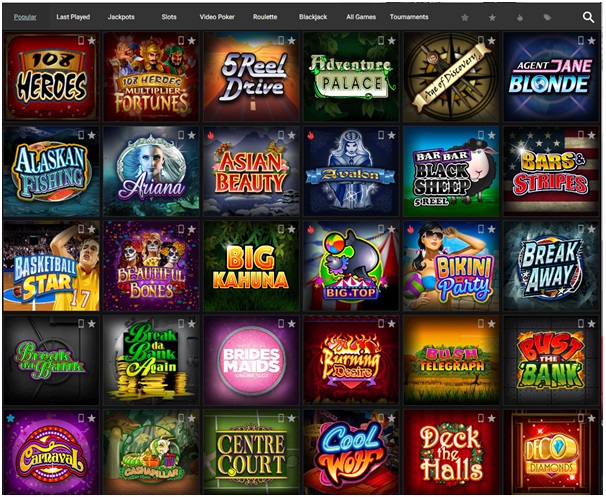
Task: Favorite the 108 Heroes game with star
Action: point(92,40)
